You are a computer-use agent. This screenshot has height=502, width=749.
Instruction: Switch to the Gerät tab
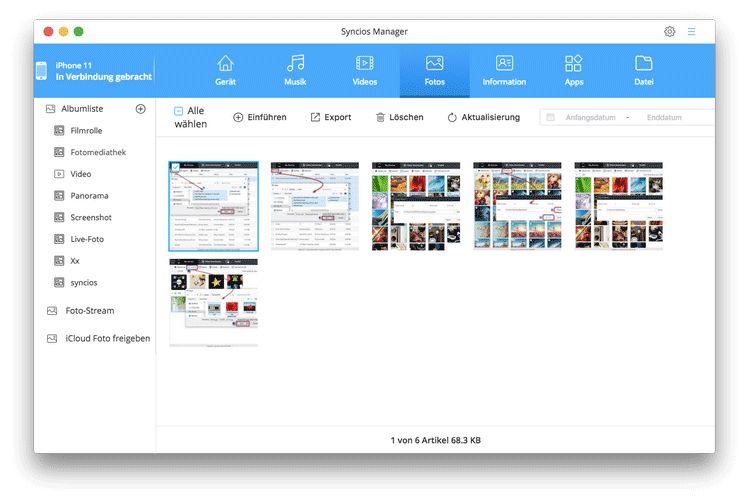pos(225,70)
